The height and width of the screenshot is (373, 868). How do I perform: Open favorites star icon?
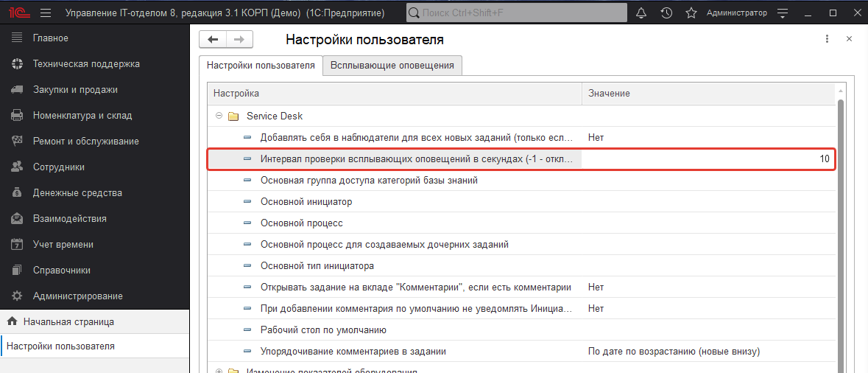pos(691,13)
